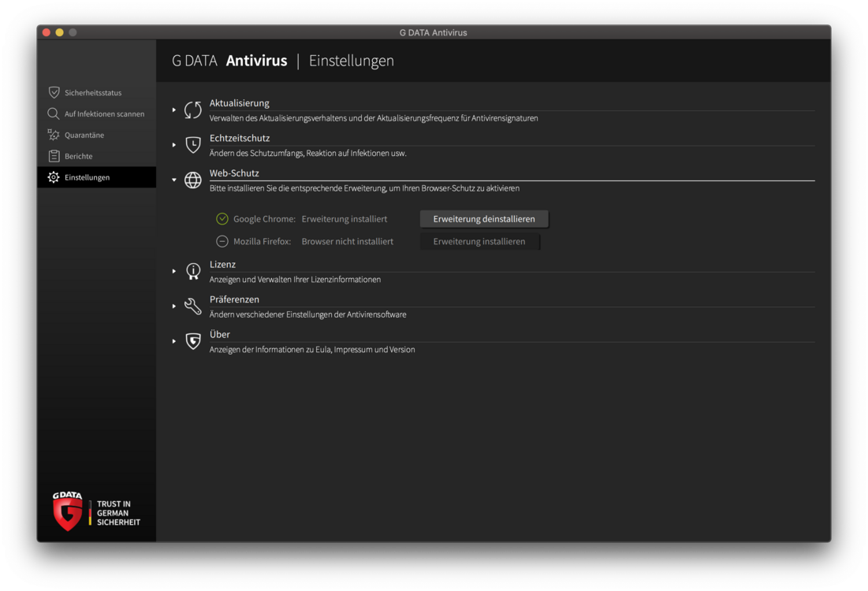Click the Aktualisierung description about Antivirensignaturen
This screenshot has width=868, height=591.
point(374,118)
